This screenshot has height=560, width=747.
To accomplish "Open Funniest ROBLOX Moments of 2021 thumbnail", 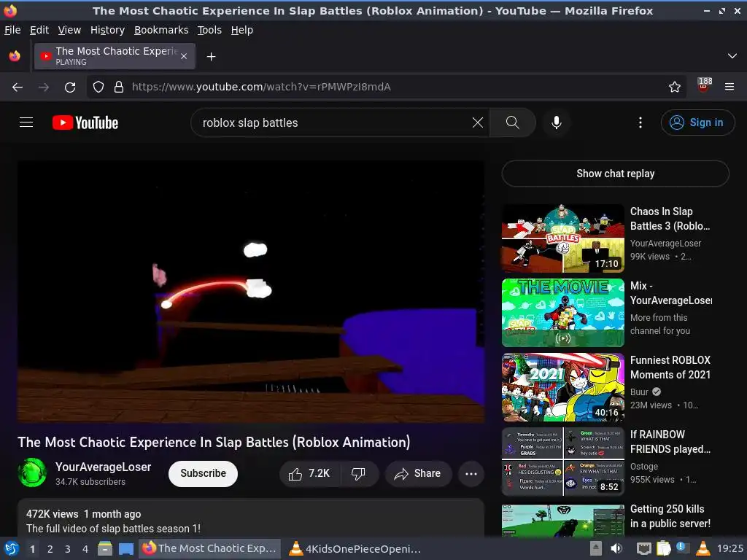I will (562, 387).
